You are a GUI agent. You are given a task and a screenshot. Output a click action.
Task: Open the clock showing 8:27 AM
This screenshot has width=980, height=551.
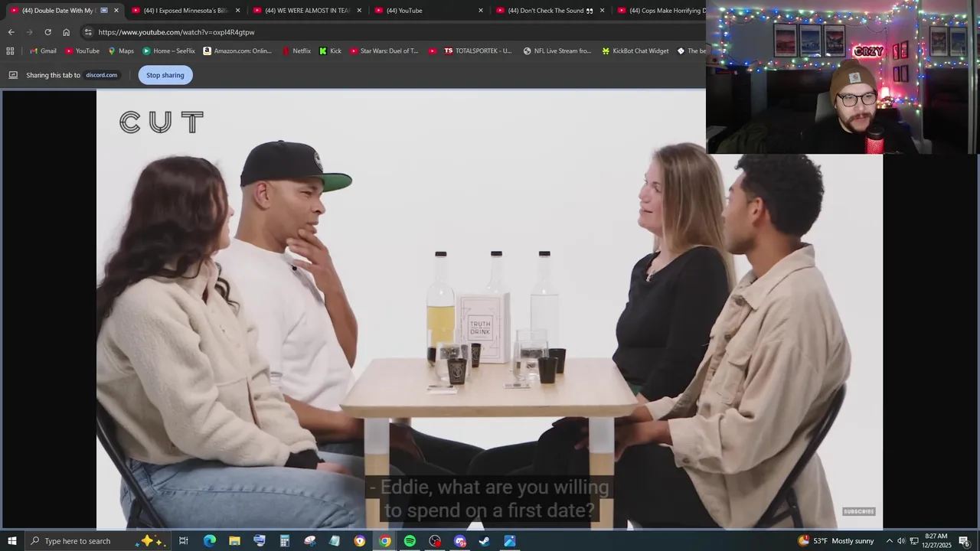point(937,541)
